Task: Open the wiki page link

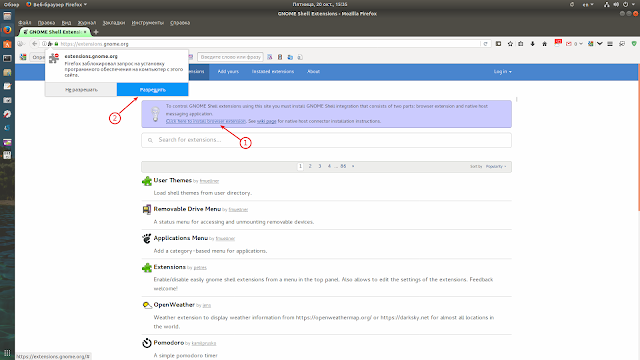Action: (x=267, y=121)
